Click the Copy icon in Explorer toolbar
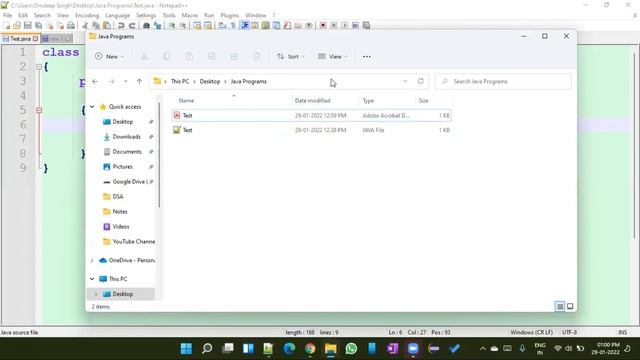The image size is (640, 360). 167,56
